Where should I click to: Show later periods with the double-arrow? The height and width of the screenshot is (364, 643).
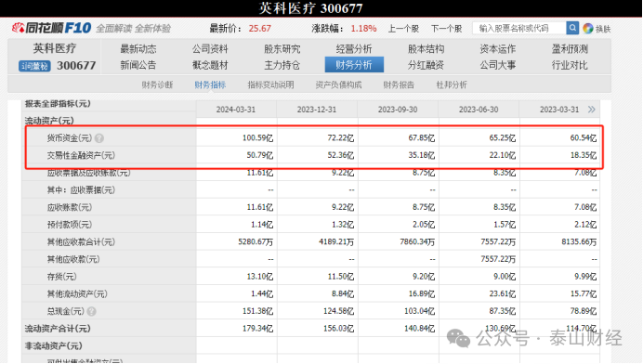591,110
